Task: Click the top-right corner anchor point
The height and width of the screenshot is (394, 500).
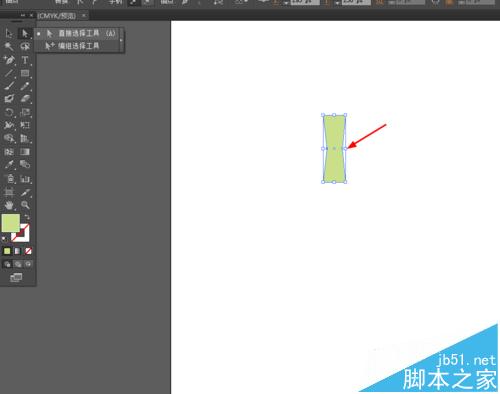Action: [345, 115]
